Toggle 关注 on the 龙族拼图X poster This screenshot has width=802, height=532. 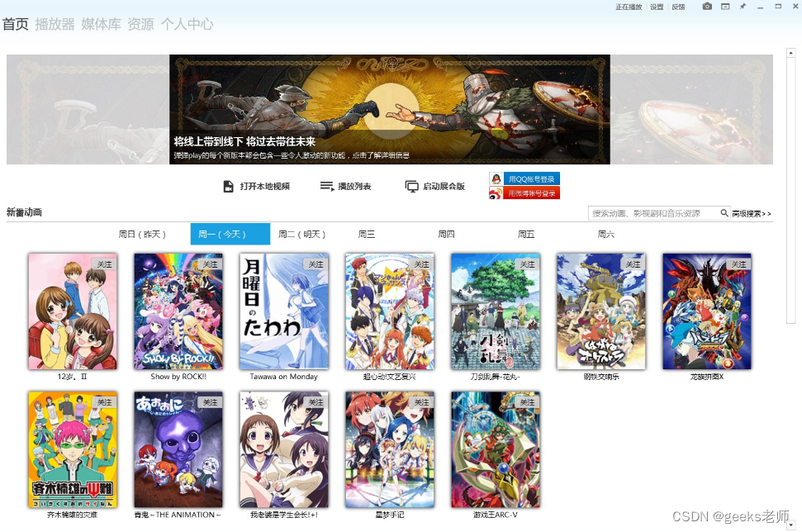tap(739, 264)
